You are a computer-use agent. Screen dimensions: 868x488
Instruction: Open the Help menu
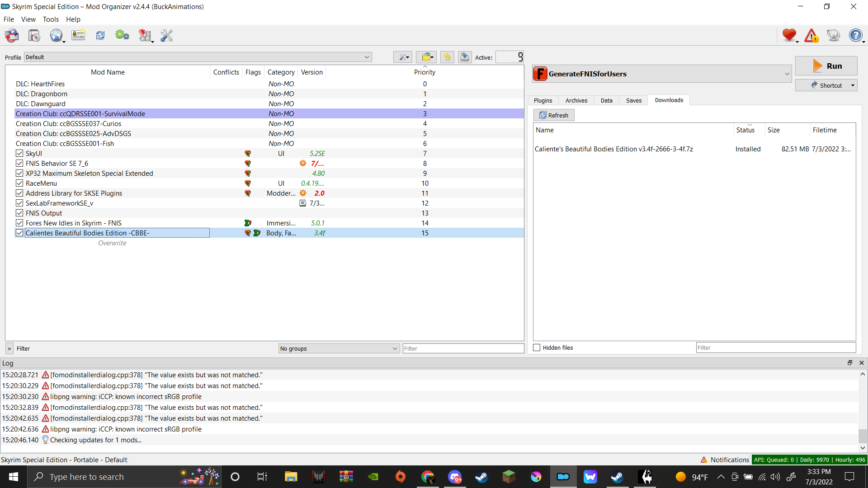tap(73, 19)
